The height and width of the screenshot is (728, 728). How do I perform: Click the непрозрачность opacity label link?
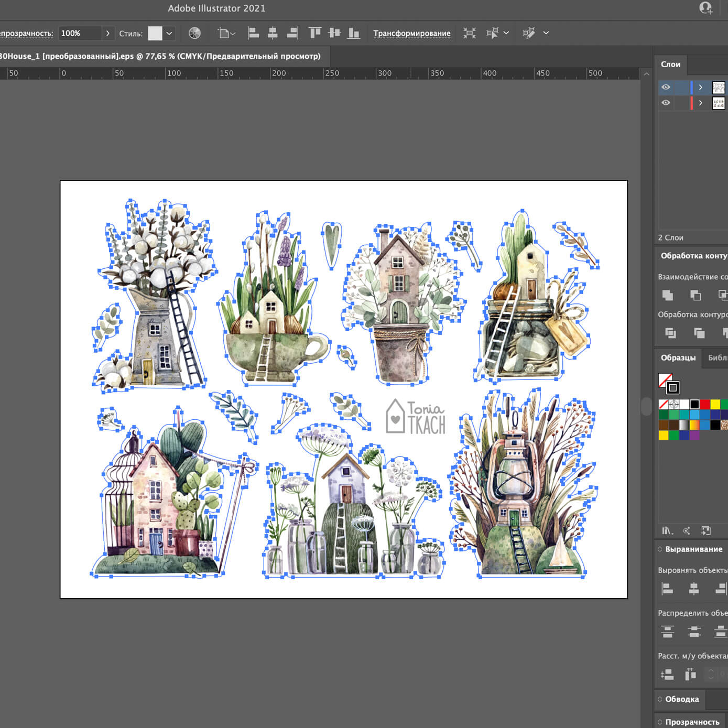pyautogui.click(x=26, y=33)
